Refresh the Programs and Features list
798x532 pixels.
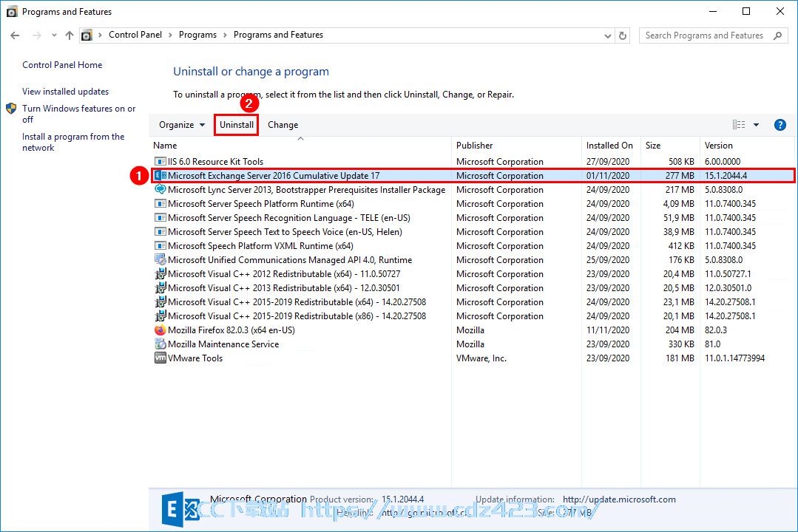[623, 35]
